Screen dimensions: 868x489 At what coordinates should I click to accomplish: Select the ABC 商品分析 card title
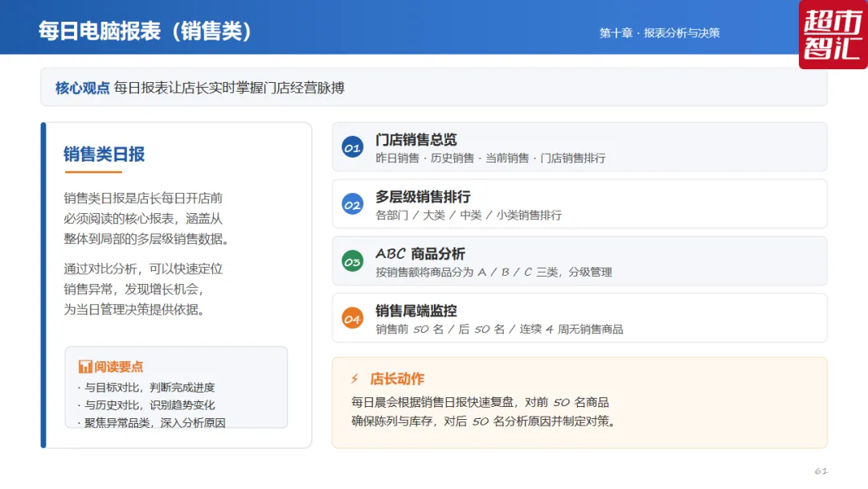[420, 253]
